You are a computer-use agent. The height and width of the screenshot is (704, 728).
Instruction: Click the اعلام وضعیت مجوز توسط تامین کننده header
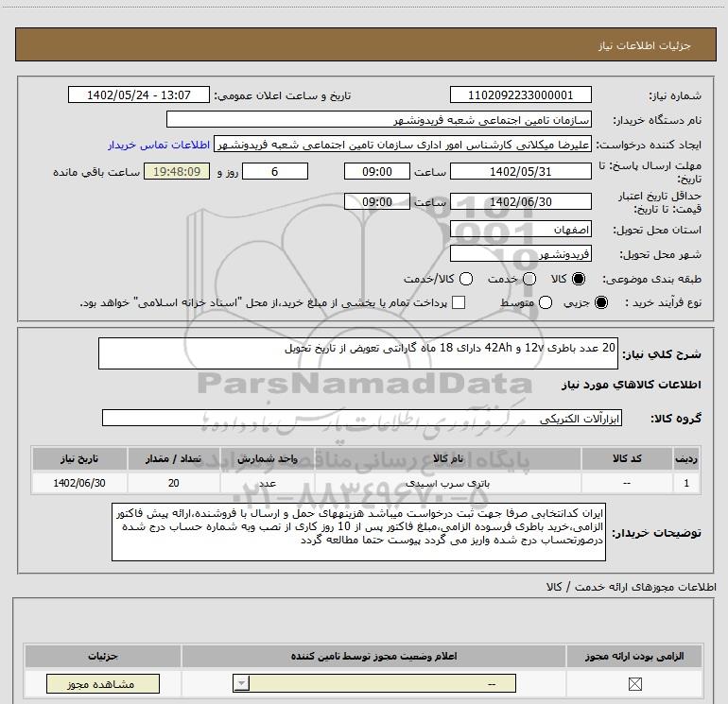pos(373,656)
